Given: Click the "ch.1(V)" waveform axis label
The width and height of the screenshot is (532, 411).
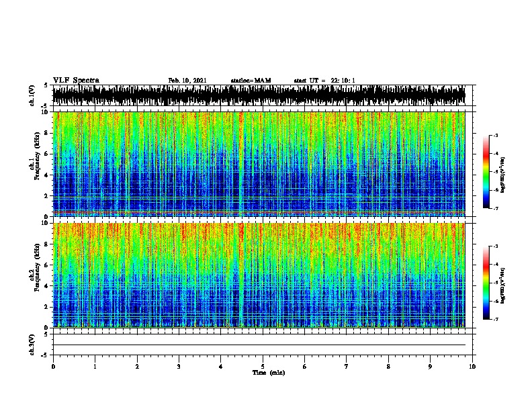Looking at the screenshot, I should pos(32,95).
